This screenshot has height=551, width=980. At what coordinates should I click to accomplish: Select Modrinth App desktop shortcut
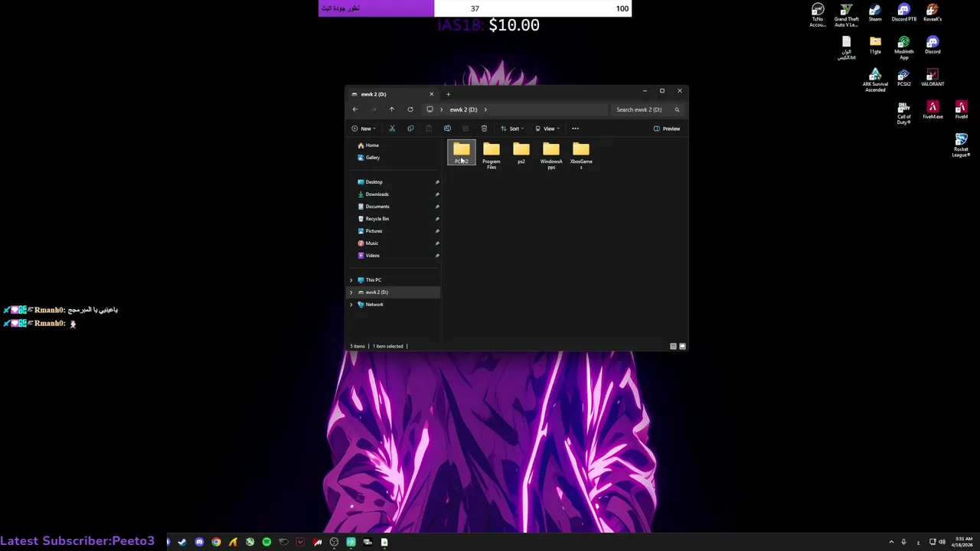click(903, 47)
